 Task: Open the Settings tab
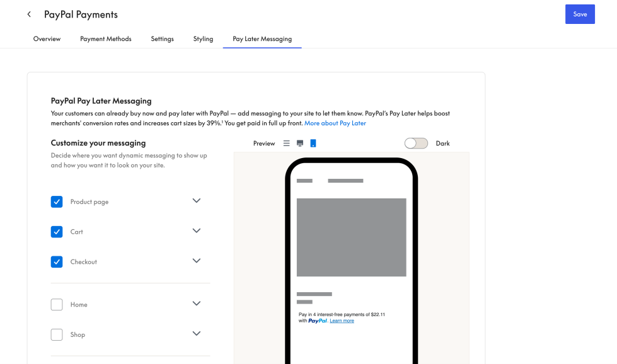[162, 39]
